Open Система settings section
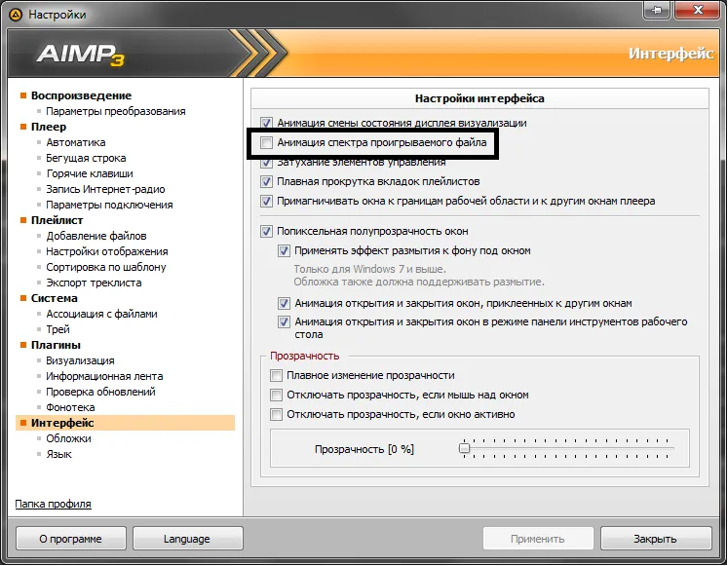Image resolution: width=728 pixels, height=566 pixels. 55,298
